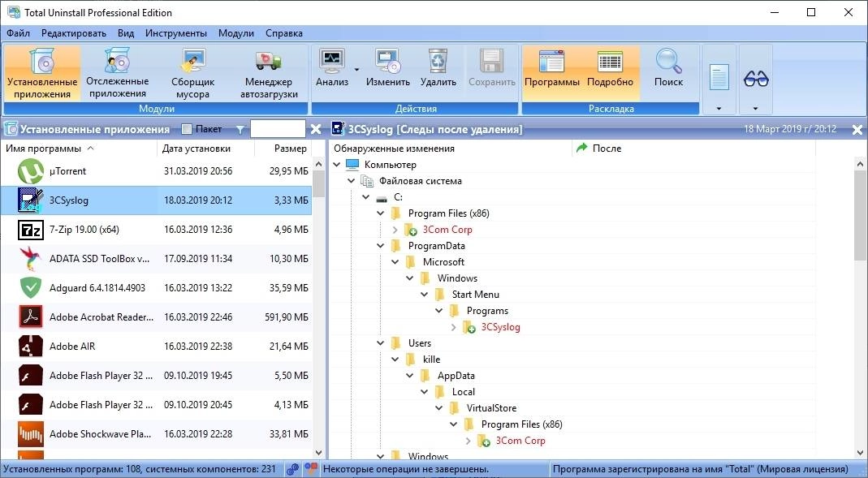The width and height of the screenshot is (868, 478).
Task: Open the Инструменты menu
Action: [176, 33]
